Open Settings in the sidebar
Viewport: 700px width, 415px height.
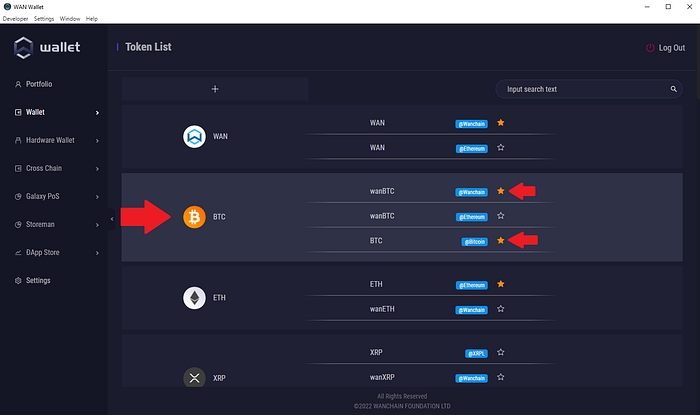[38, 280]
